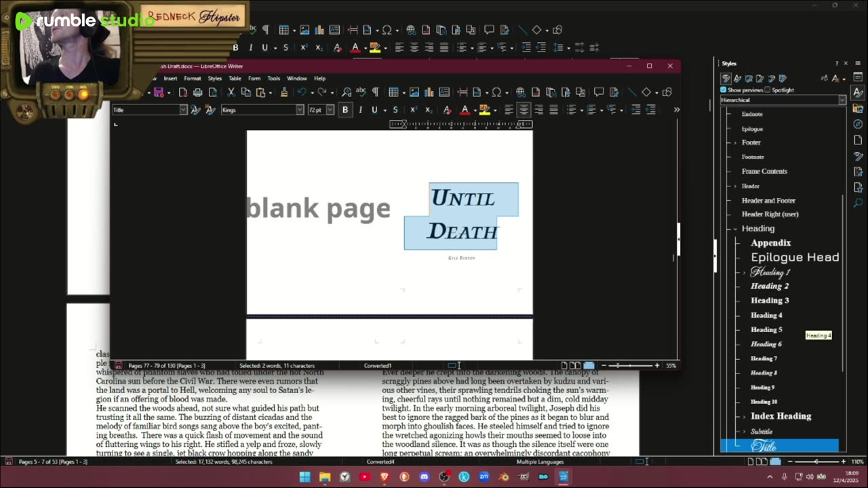The width and height of the screenshot is (868, 488).
Task: Toggle Show previews checkbox in Styles panel
Action: [723, 90]
